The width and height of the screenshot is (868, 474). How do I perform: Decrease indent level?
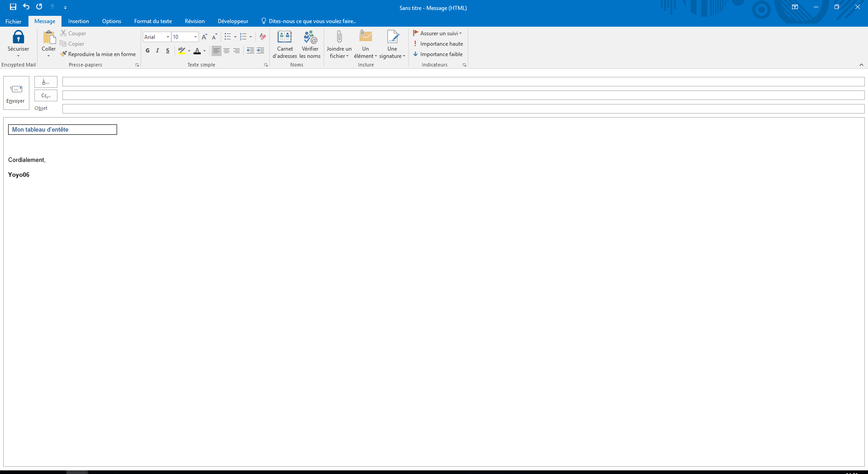click(x=250, y=51)
